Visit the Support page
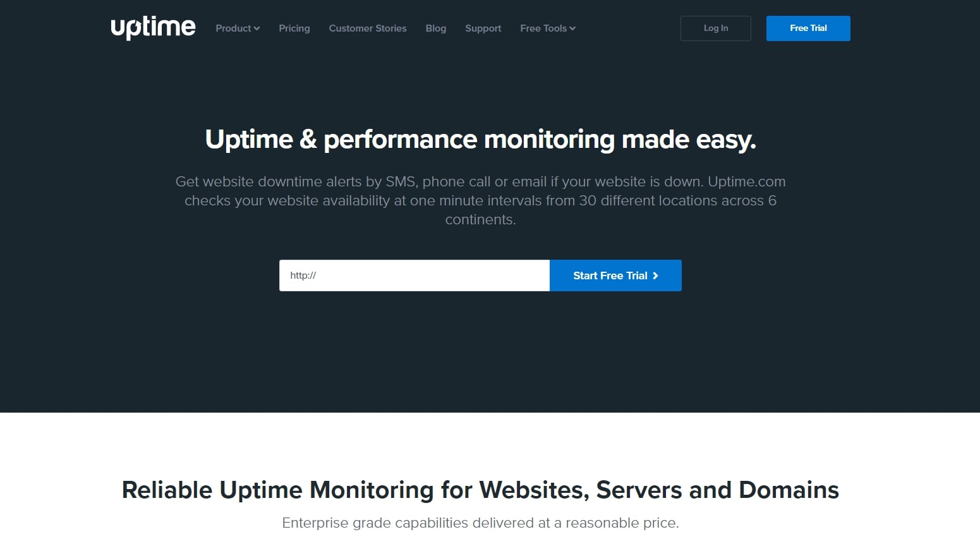The width and height of the screenshot is (980, 551). [x=483, y=28]
